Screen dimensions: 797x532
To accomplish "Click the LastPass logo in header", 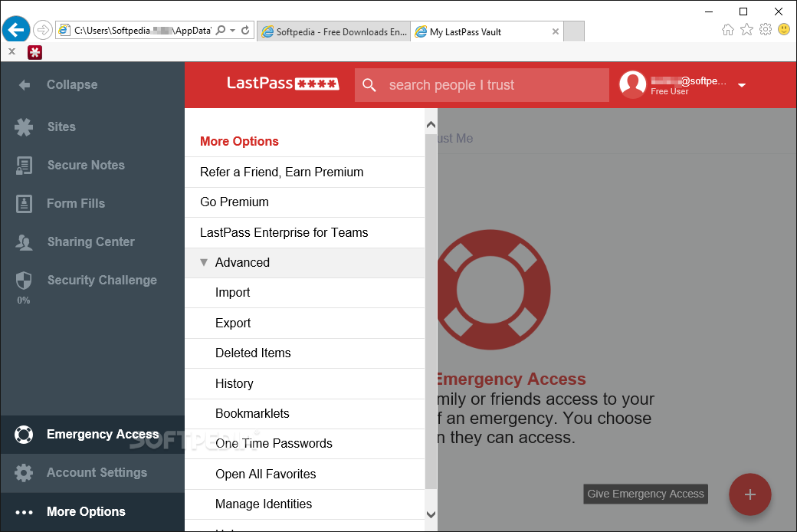I will [x=283, y=84].
